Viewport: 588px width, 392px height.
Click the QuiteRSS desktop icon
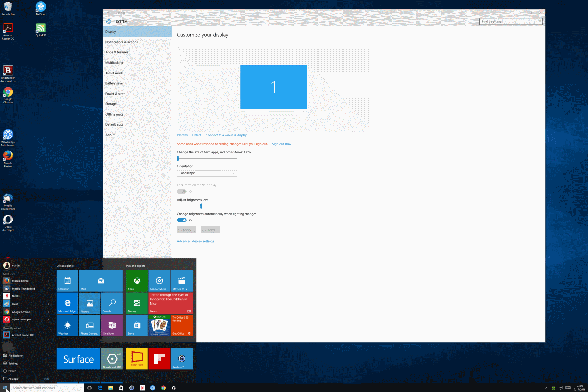click(x=41, y=29)
